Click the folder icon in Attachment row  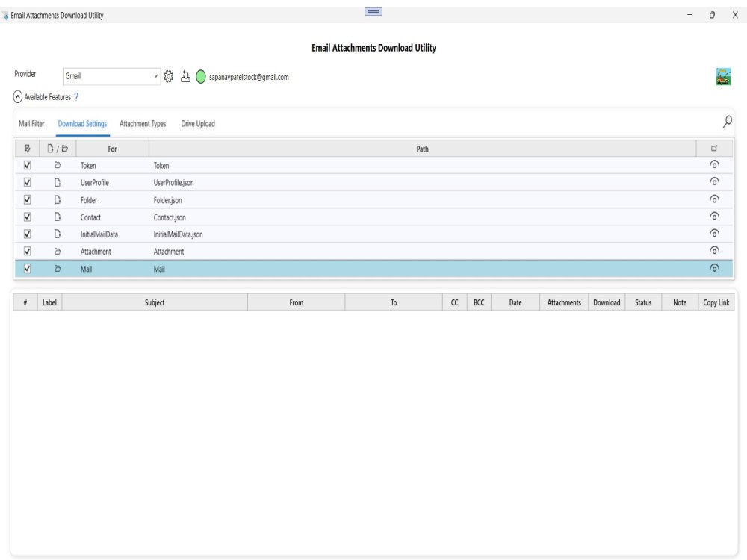[x=58, y=252]
